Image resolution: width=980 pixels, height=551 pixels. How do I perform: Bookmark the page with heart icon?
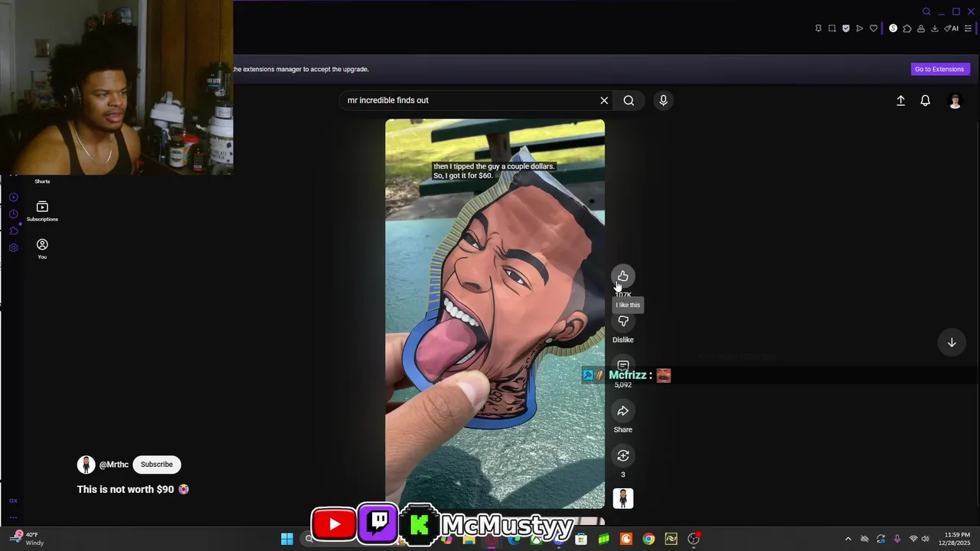(x=874, y=28)
